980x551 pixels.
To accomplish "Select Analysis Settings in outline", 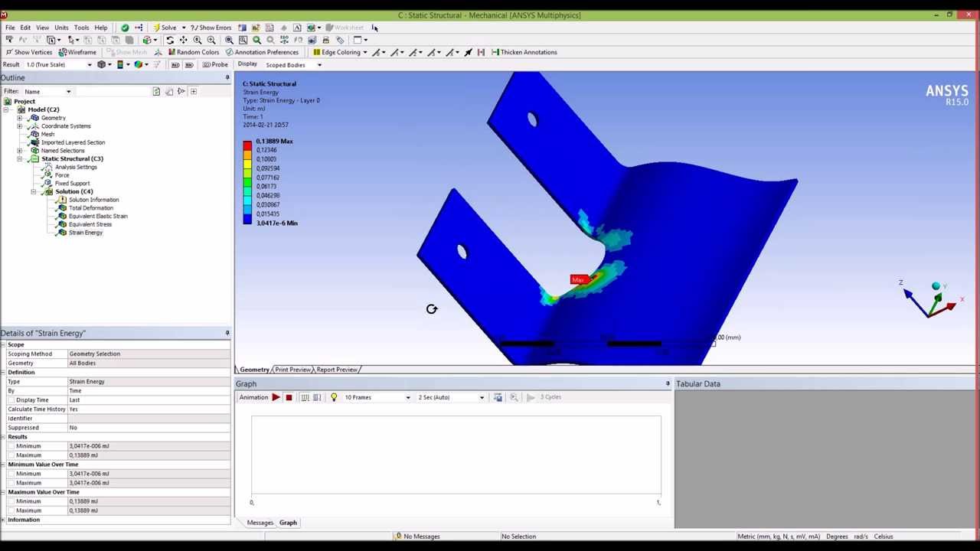I will click(76, 167).
